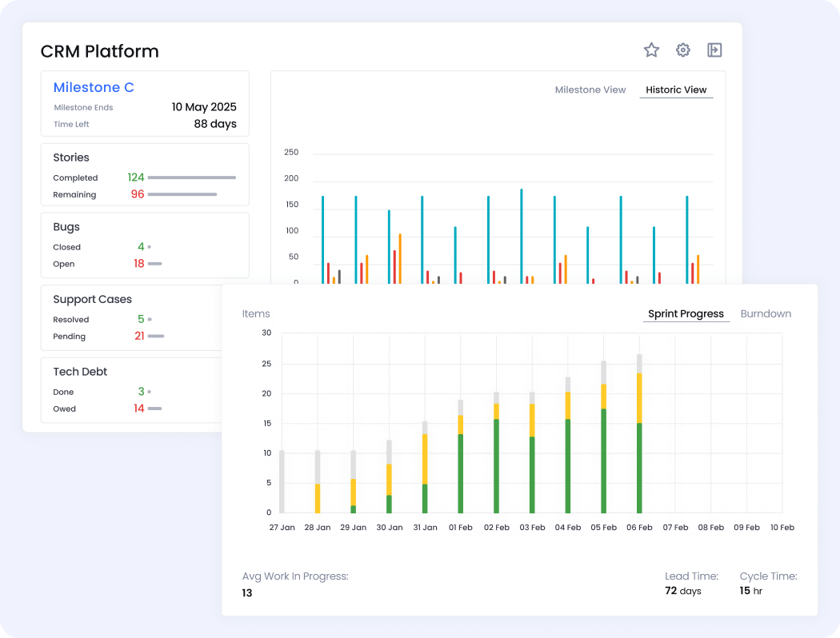Open the Milestone C link

pos(94,88)
